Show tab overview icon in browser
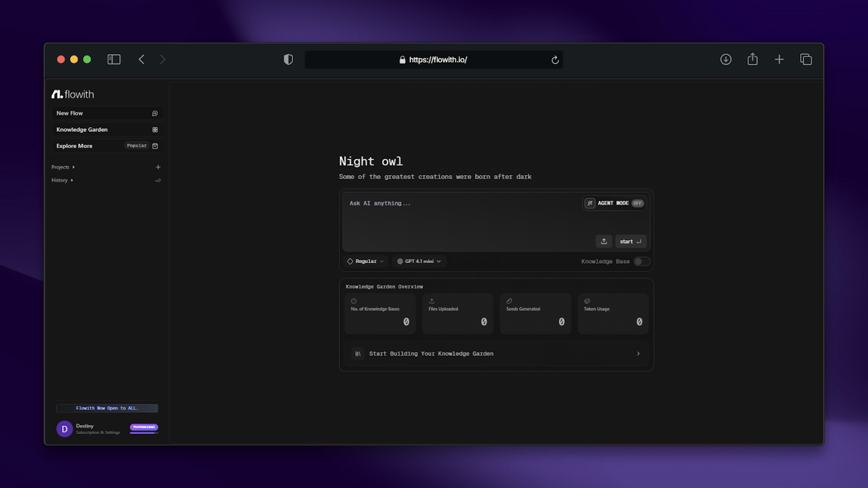The image size is (868, 488). [x=806, y=59]
